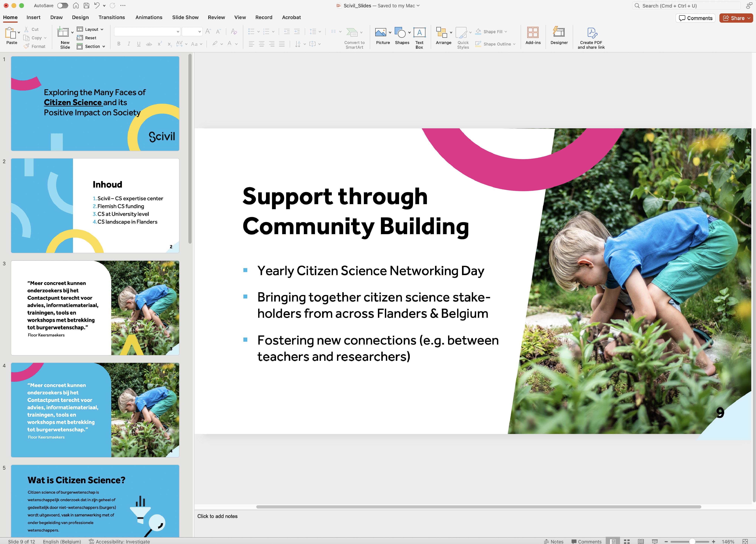Image resolution: width=756 pixels, height=544 pixels.
Task: Click the Comments button at top right
Action: [x=696, y=18]
